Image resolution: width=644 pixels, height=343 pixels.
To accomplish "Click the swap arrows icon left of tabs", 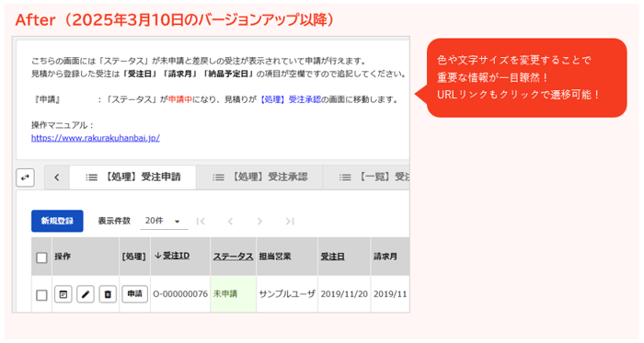I will pos(25,177).
